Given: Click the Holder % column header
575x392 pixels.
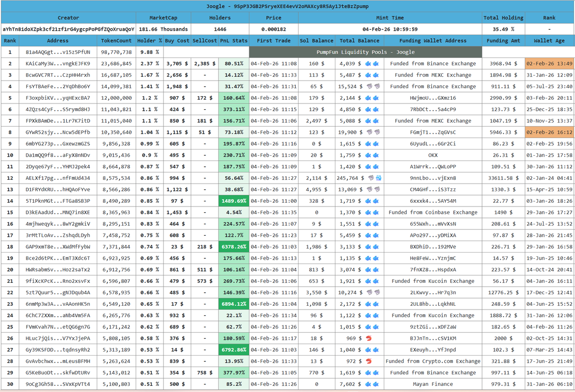Looking at the screenshot, I should coord(149,41).
